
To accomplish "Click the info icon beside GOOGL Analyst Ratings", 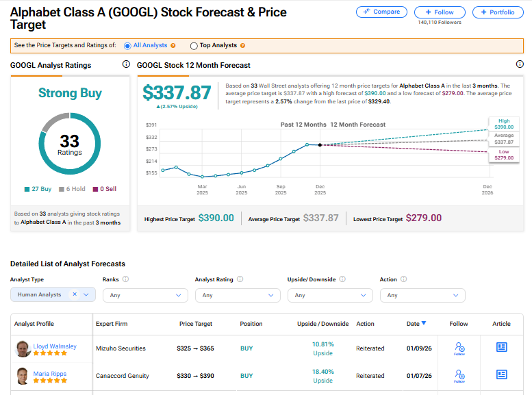I will tap(126, 64).
